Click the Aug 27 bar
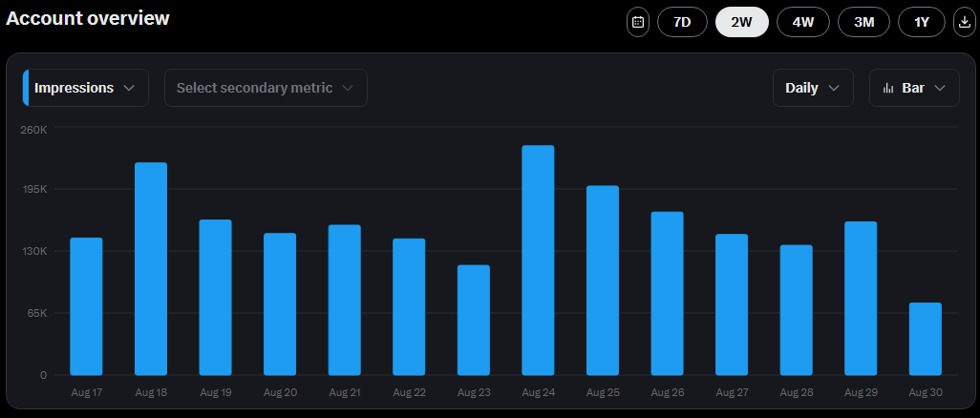Viewport: 980px width, 418px height. tap(732, 304)
